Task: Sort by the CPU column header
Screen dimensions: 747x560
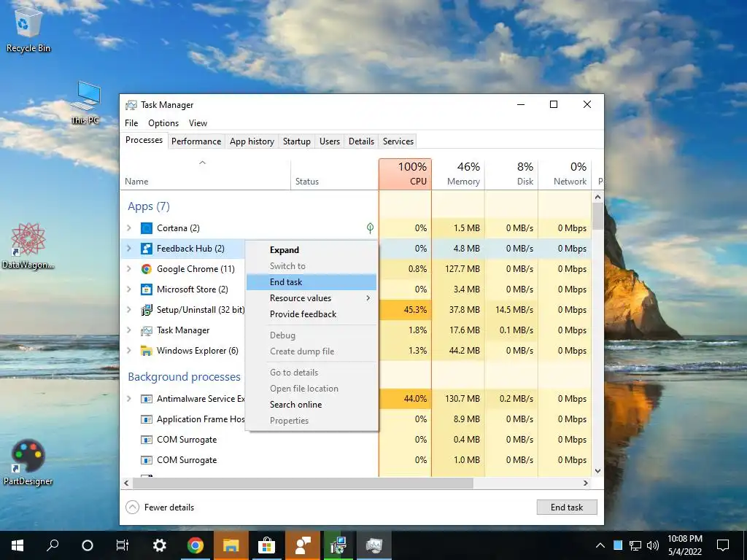Action: click(406, 175)
